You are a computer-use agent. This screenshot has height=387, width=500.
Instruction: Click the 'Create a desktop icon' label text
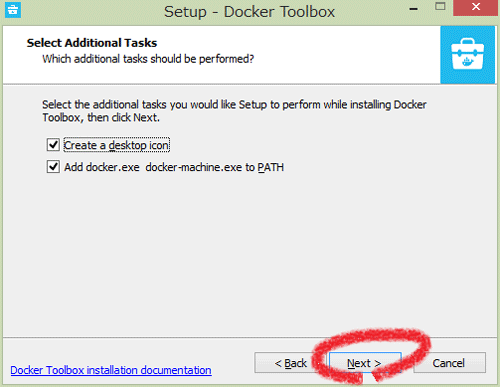116,145
